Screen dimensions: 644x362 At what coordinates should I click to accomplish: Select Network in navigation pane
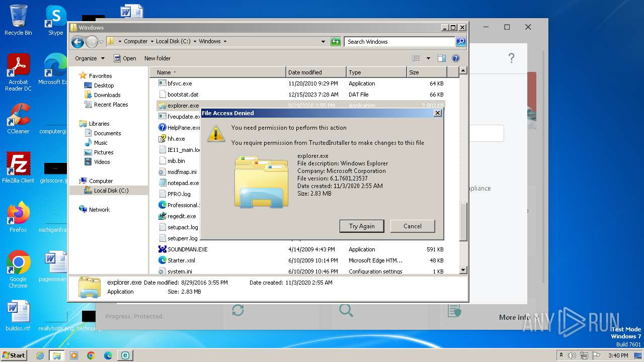[x=94, y=210]
